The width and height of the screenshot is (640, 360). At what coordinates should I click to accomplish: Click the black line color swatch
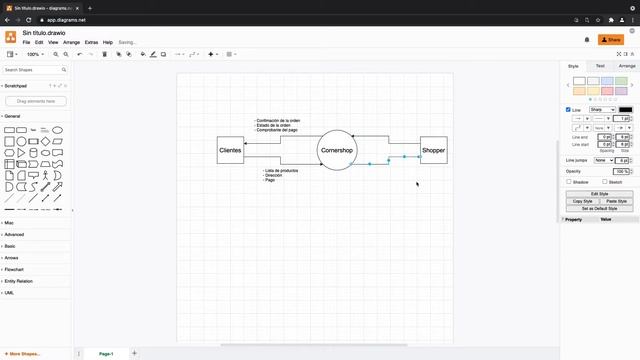pyautogui.click(x=625, y=110)
